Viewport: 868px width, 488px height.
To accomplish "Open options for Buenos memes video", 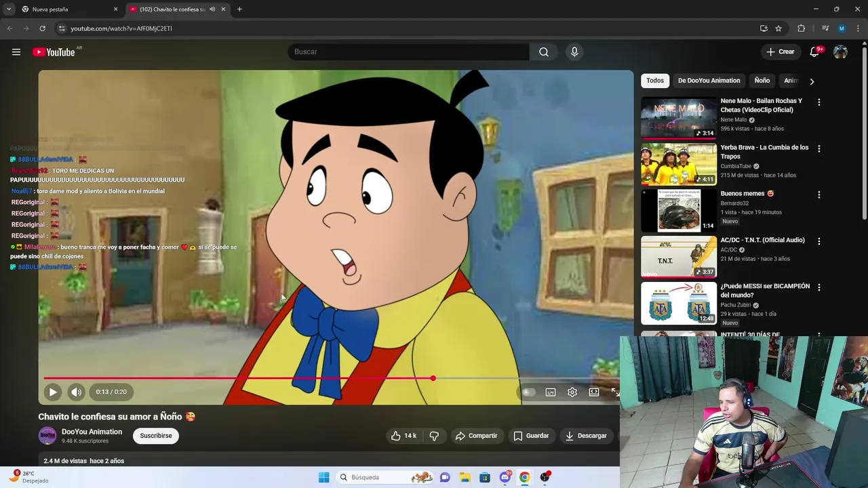I will click(x=818, y=195).
